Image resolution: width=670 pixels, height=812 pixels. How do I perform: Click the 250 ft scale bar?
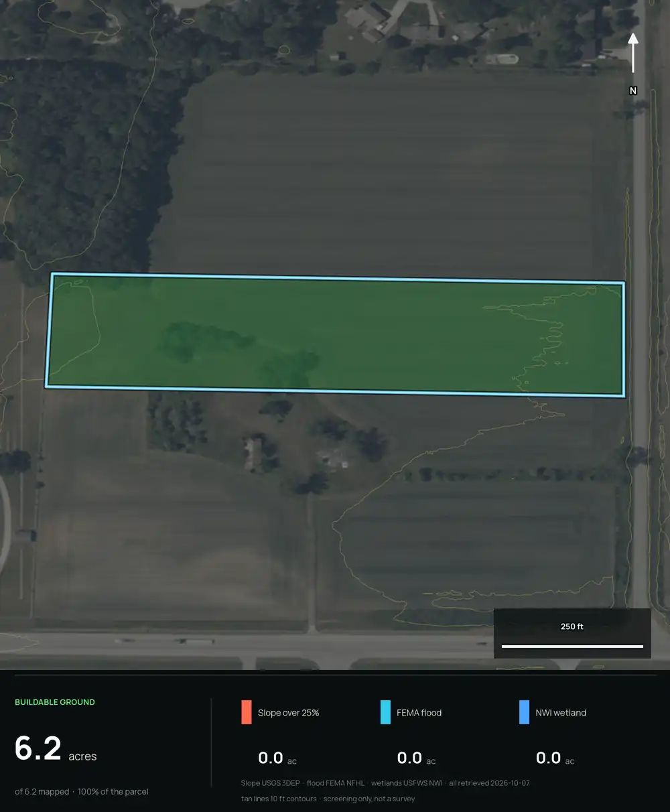[572, 634]
